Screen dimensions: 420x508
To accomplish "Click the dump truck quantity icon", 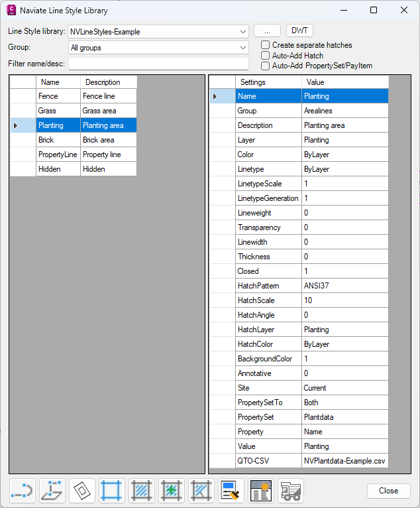I will tap(291, 491).
